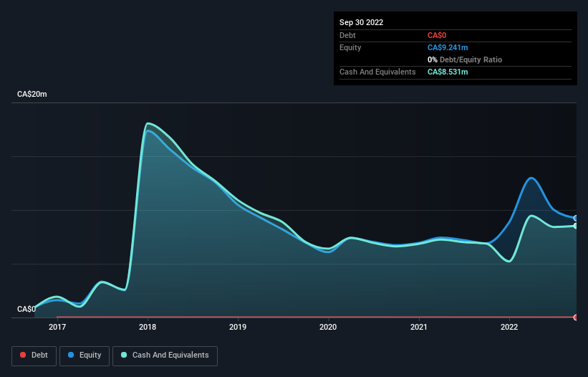Toggle the Debt legend button
This screenshot has height=377, width=588.
tap(34, 355)
